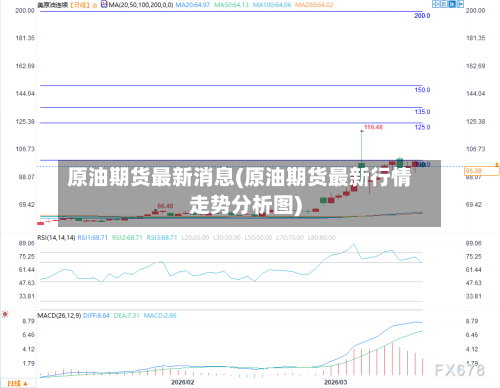
Task: Click the DEA:7.31 value
Action: (126, 315)
